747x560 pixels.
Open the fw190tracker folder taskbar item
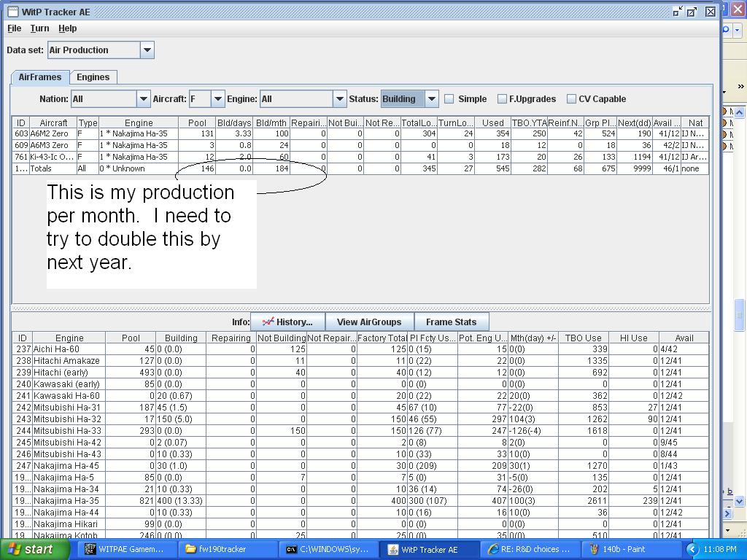229,550
